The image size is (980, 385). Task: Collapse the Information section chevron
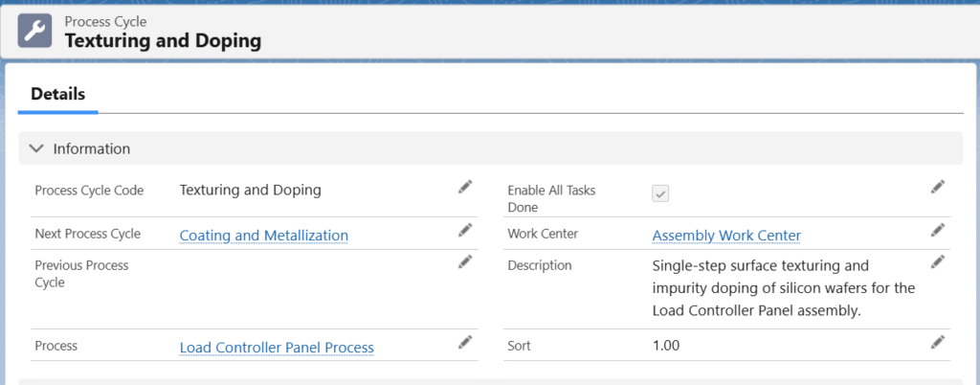tap(36, 148)
